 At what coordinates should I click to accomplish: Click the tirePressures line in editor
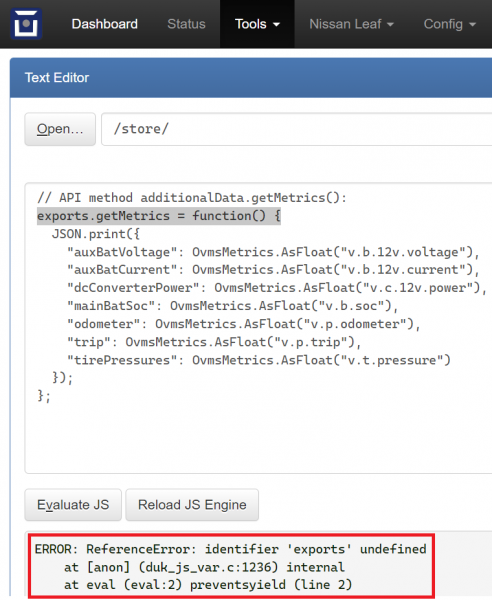[x=259, y=360]
